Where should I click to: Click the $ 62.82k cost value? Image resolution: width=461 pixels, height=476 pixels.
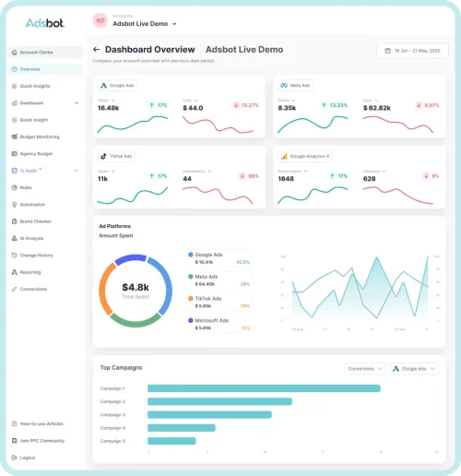pos(377,108)
